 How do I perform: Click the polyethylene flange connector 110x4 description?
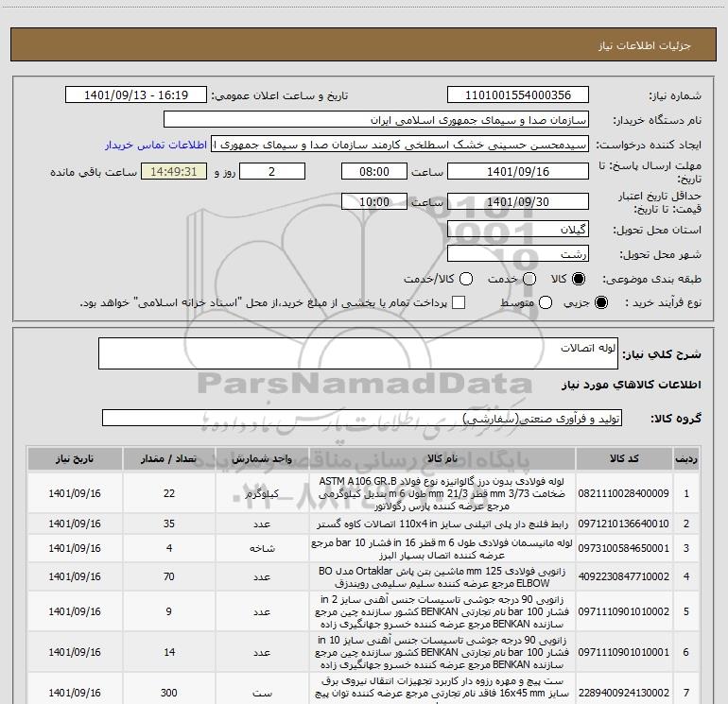442,524
